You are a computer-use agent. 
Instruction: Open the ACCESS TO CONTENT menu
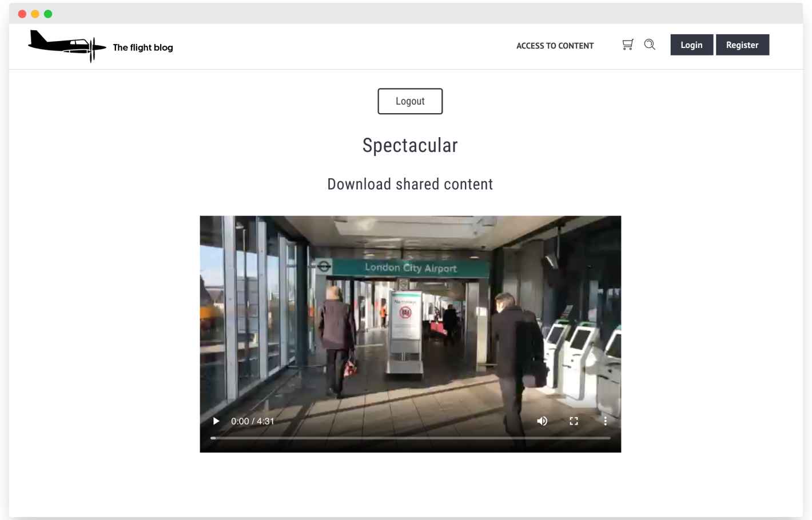coord(555,46)
